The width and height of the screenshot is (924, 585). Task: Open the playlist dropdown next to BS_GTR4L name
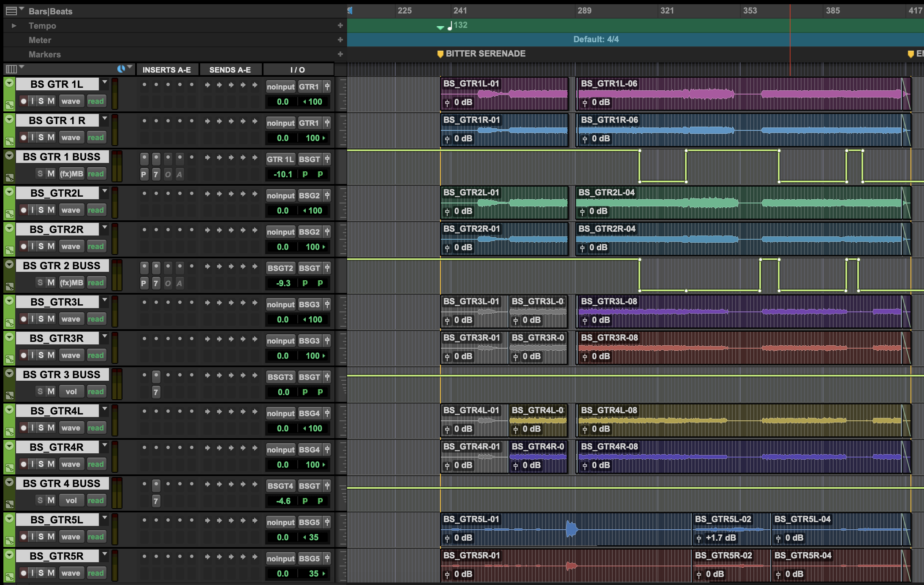[x=105, y=411]
